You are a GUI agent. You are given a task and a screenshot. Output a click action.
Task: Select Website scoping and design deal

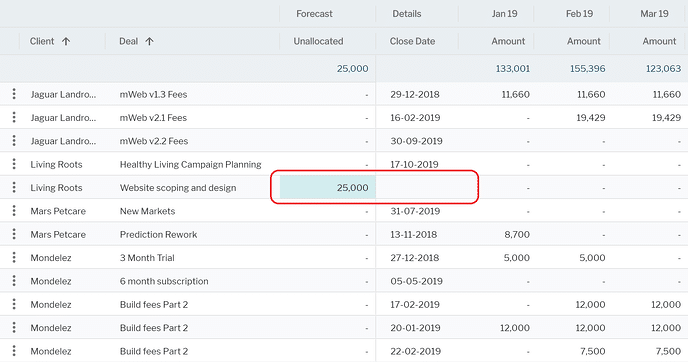178,188
